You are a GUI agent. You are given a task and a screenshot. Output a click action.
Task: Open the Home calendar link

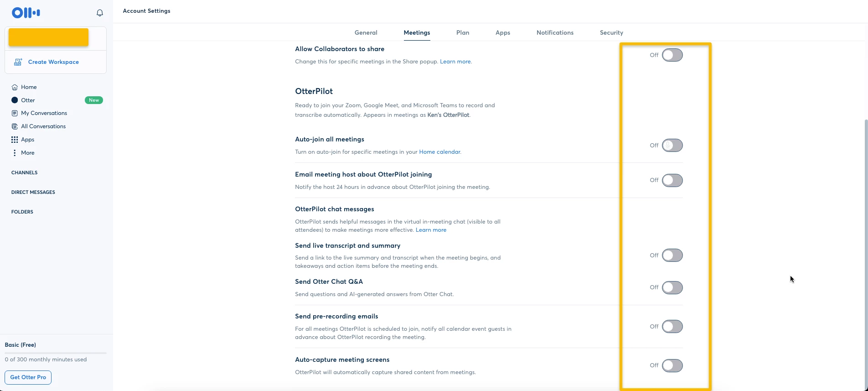point(439,152)
